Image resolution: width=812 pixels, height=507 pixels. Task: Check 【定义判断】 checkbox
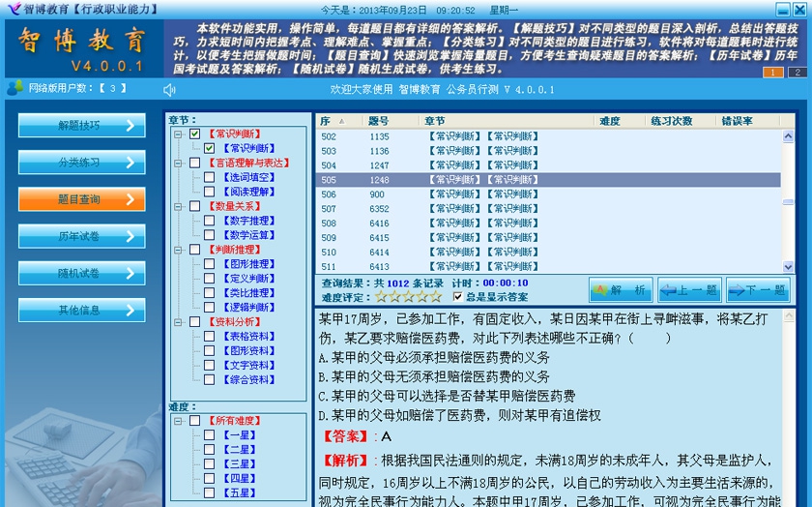(x=209, y=279)
